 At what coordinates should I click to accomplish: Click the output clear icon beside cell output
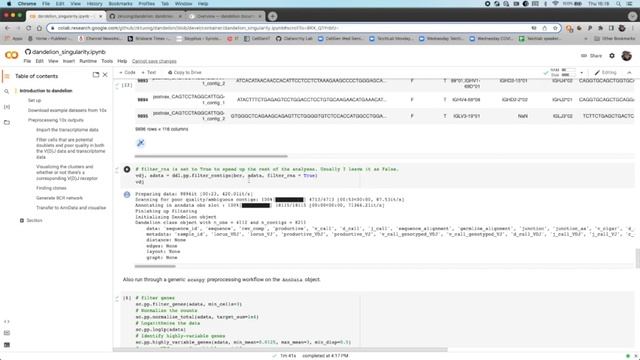[127, 195]
